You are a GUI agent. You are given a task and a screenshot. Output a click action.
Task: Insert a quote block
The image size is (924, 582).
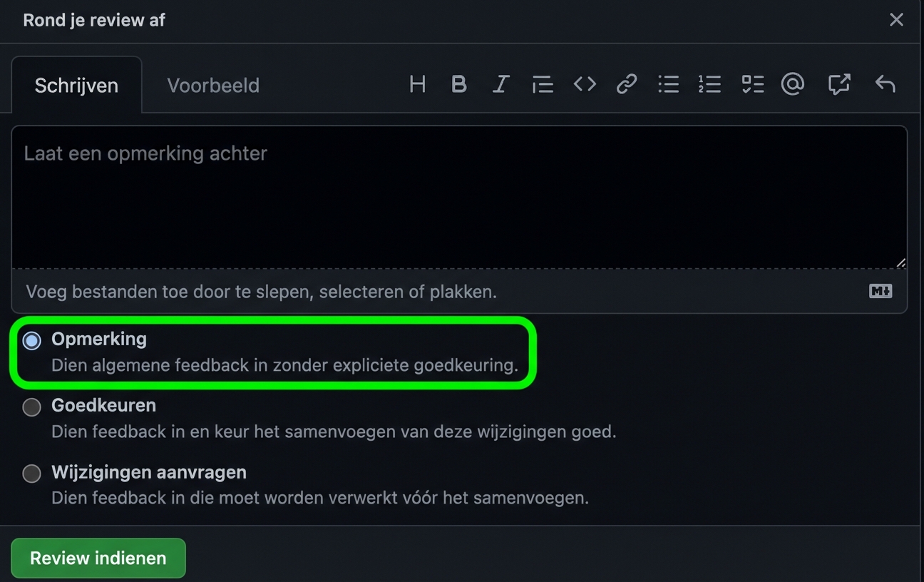click(x=543, y=85)
